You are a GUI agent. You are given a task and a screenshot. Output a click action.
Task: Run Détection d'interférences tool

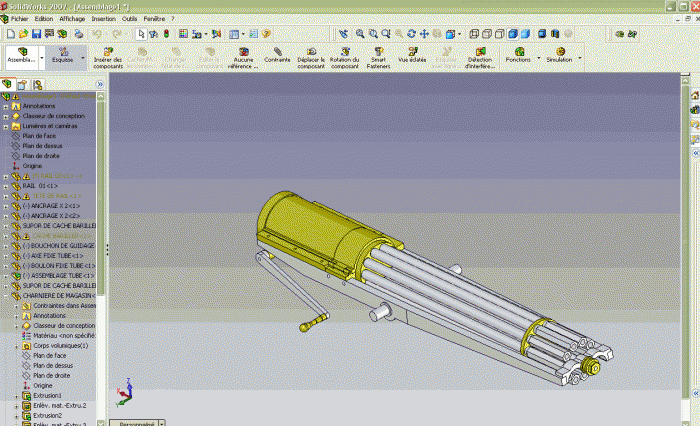point(480,58)
